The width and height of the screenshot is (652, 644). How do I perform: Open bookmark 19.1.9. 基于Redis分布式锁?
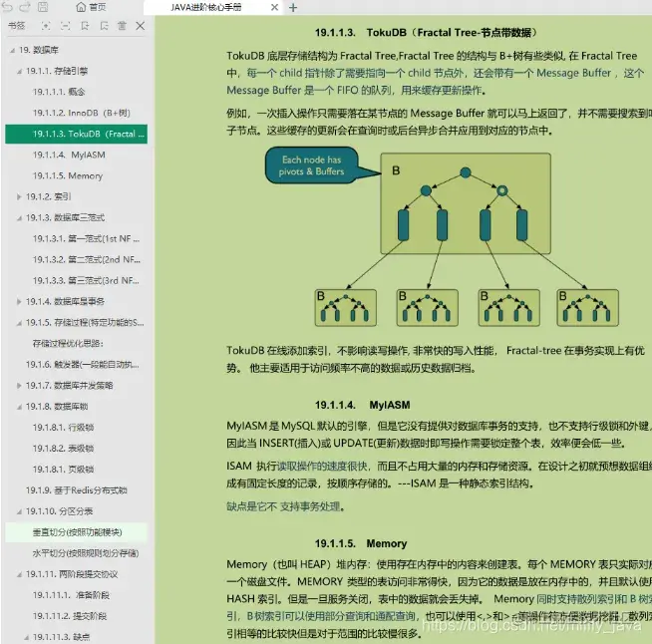pyautogui.click(x=77, y=490)
